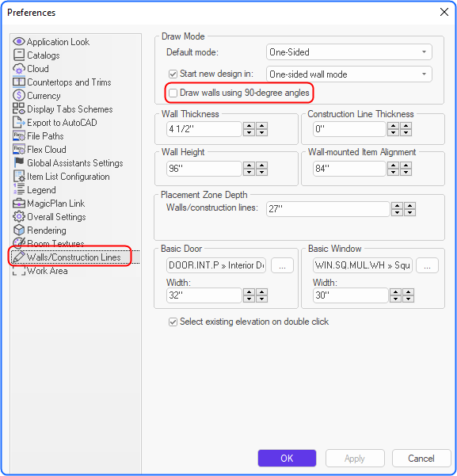Select the Cloud gear icon
Screen dimensions: 457x476
pyautogui.click(x=19, y=69)
